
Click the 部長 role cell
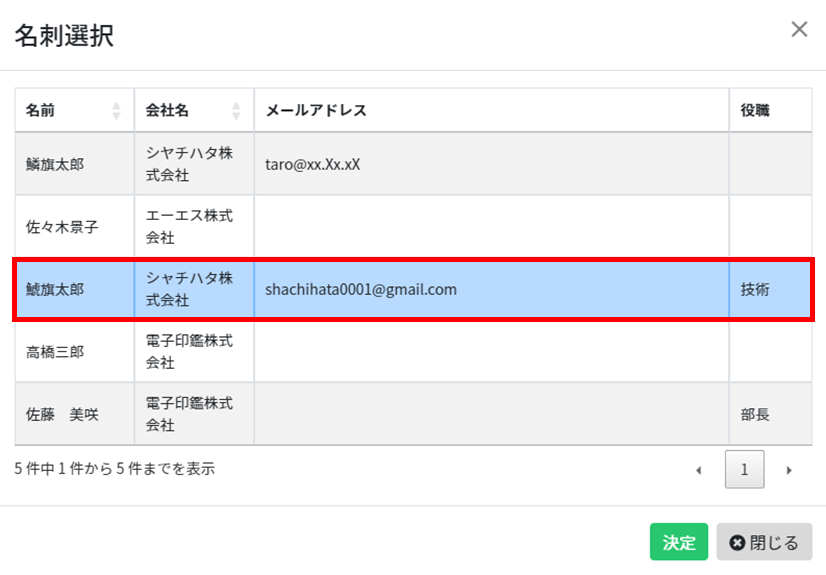[x=770, y=414]
